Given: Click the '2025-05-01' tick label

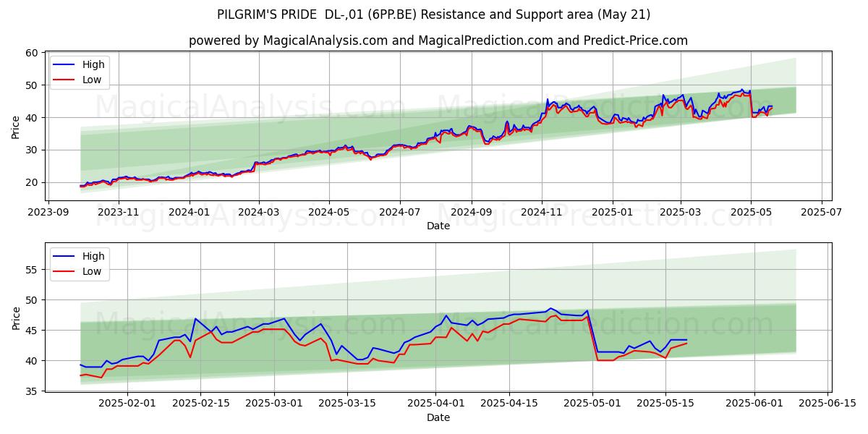Looking at the screenshot, I should 593,404.
